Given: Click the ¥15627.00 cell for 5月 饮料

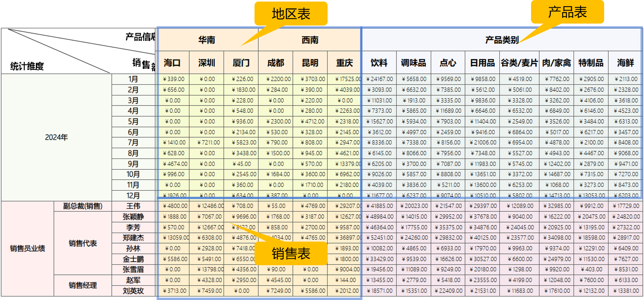Looking at the screenshot, I should [x=379, y=121].
